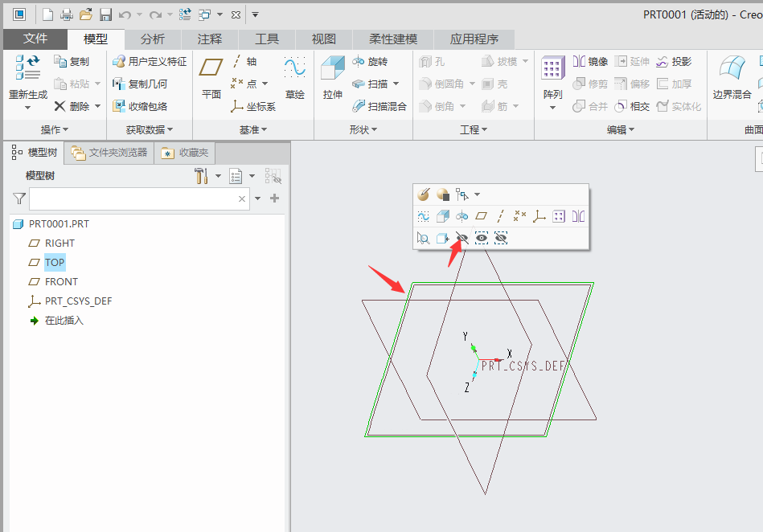Open the 扫描 (Sweep) dropdown arrow
Screen dimensions: 763x532
tap(396, 84)
